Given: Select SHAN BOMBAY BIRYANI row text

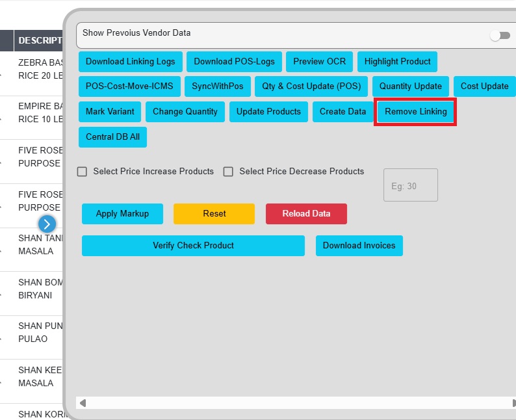Looking at the screenshot, I should tap(40, 289).
